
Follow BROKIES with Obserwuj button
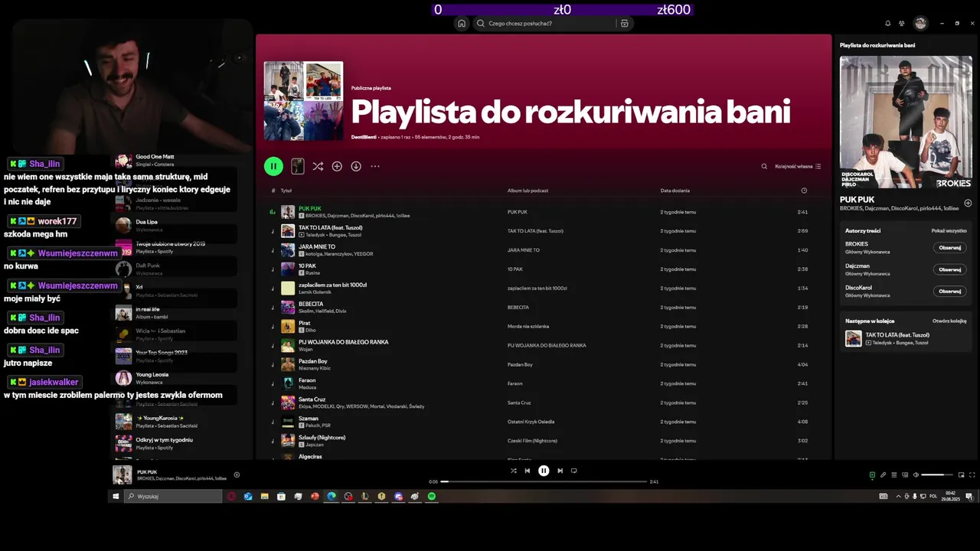coord(950,247)
